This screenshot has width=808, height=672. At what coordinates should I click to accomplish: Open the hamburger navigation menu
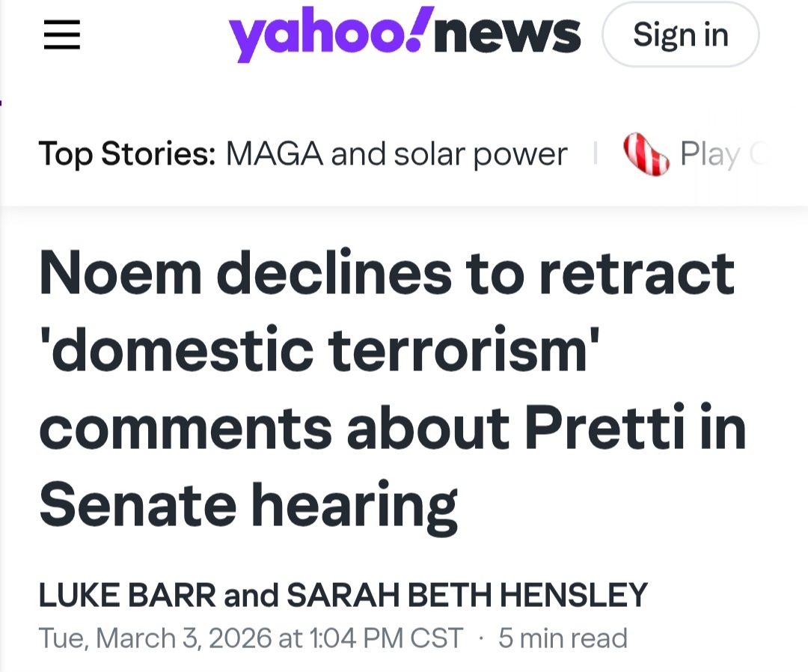click(61, 34)
